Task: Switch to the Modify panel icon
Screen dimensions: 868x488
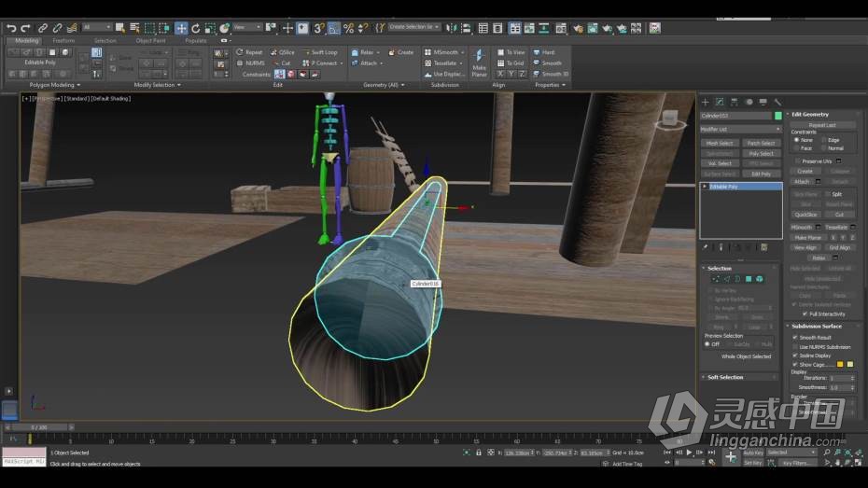Action: point(720,102)
